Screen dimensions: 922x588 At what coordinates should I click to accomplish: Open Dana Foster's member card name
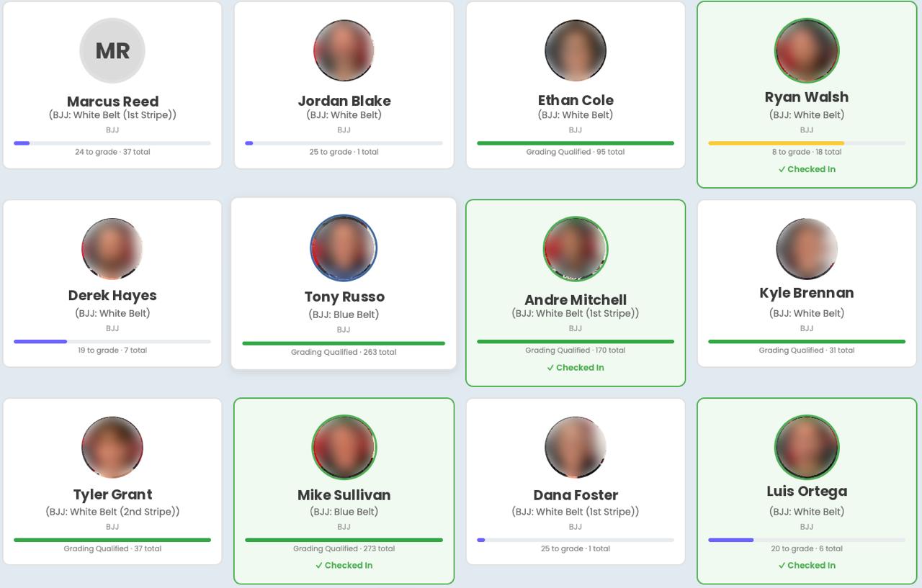576,495
